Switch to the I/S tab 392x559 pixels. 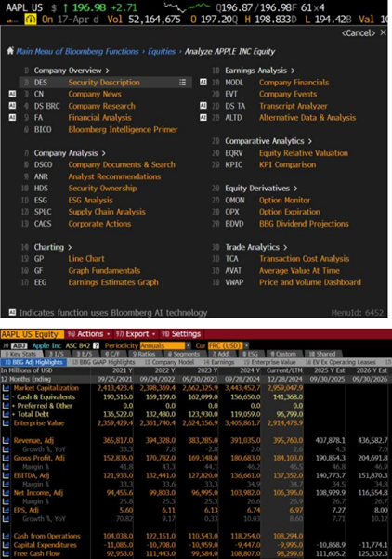57,354
